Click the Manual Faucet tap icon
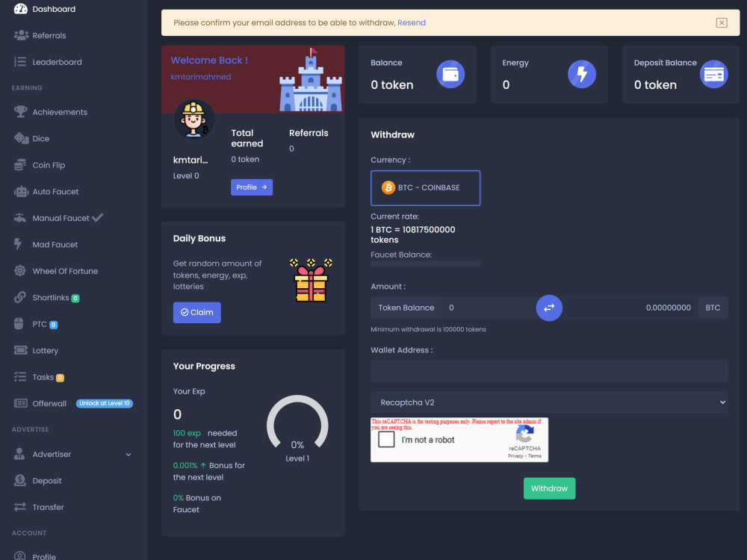 point(20,218)
